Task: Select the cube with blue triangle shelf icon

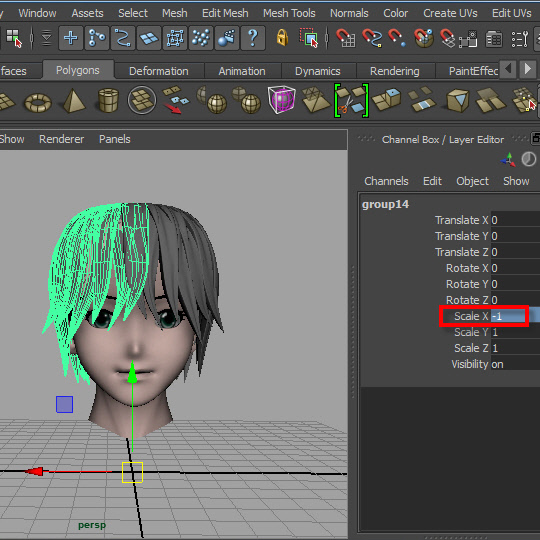Action: [x=457, y=101]
